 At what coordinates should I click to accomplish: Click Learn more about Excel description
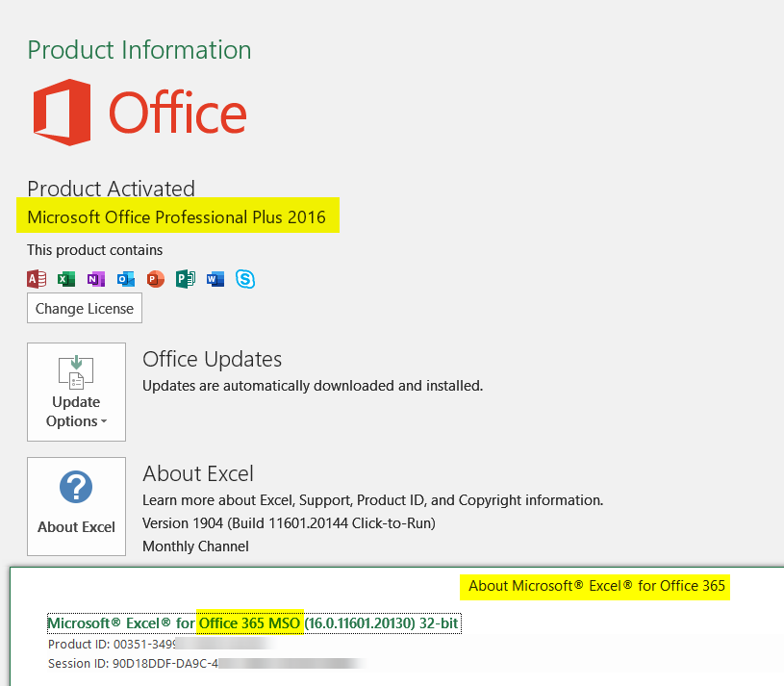pyautogui.click(x=373, y=500)
